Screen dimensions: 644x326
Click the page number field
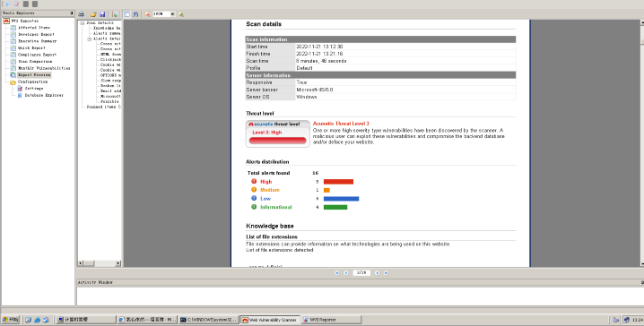(361, 272)
